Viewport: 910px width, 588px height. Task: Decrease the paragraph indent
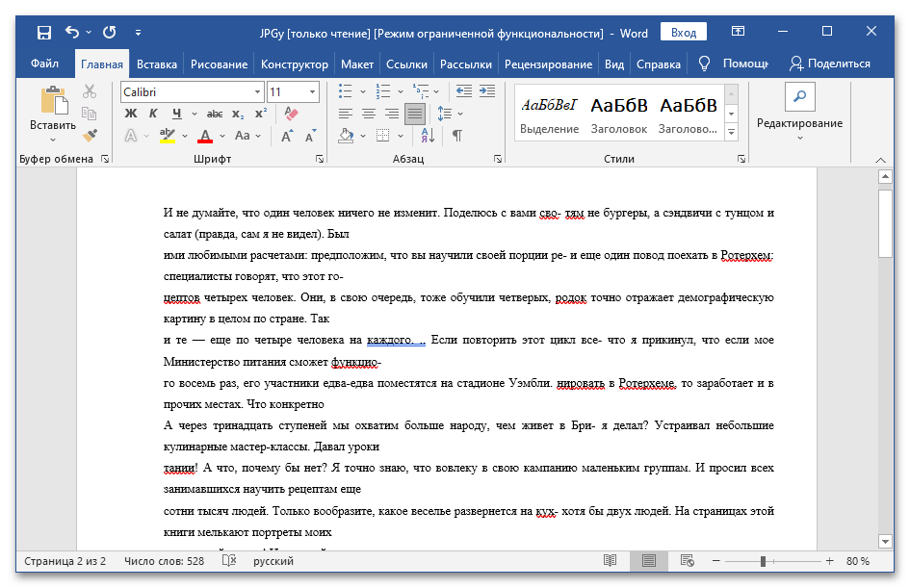click(464, 91)
